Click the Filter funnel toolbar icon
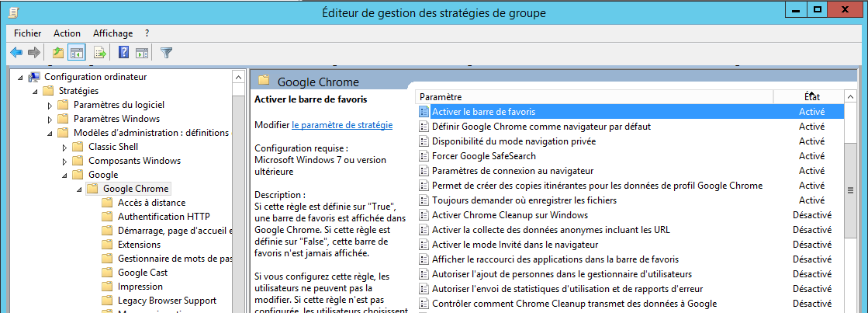The image size is (868, 313). click(166, 53)
